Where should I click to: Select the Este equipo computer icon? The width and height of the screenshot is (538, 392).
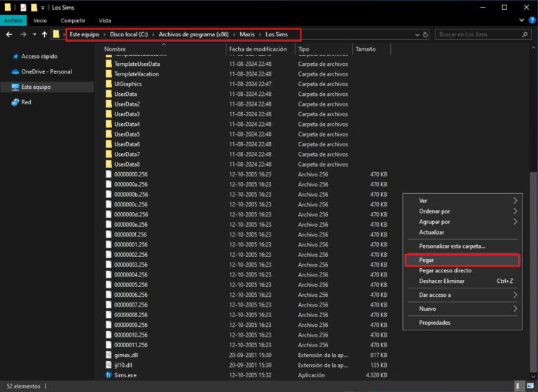coord(15,87)
